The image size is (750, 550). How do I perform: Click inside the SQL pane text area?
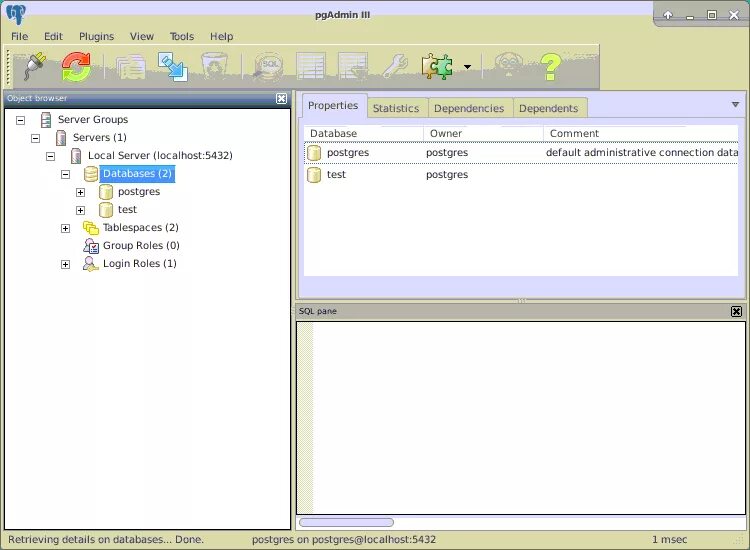pyautogui.click(x=521, y=418)
